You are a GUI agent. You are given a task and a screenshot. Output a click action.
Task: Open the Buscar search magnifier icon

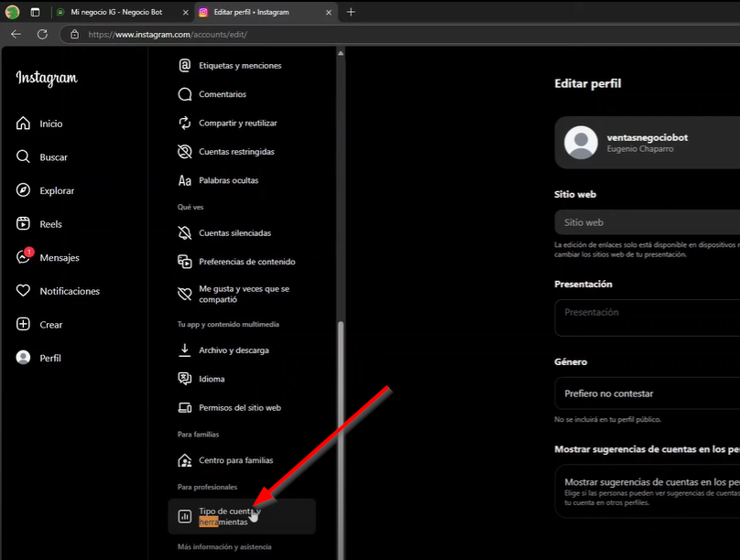(x=23, y=156)
